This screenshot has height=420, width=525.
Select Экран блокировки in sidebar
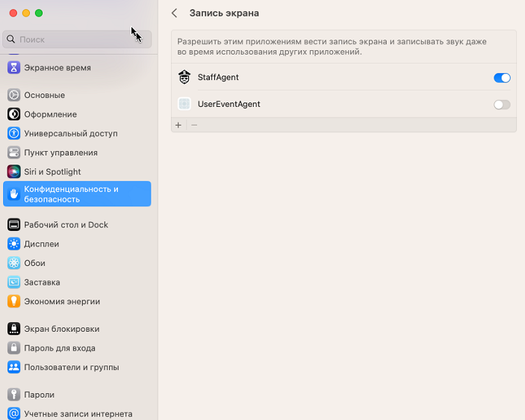pyautogui.click(x=61, y=329)
